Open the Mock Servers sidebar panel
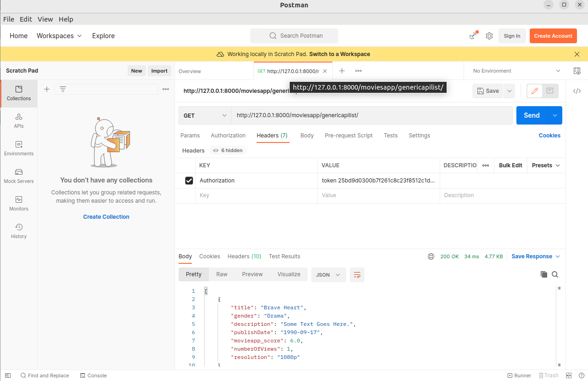The image size is (588, 381). [x=19, y=176]
